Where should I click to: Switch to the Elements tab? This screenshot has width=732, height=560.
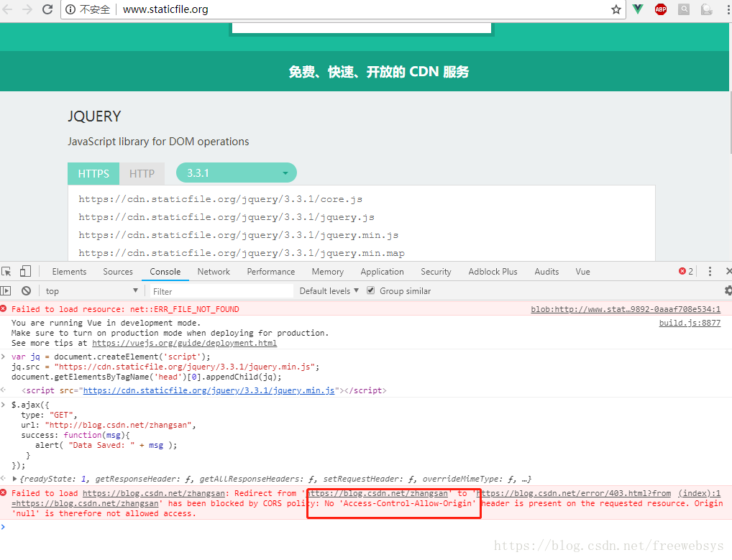coord(69,272)
